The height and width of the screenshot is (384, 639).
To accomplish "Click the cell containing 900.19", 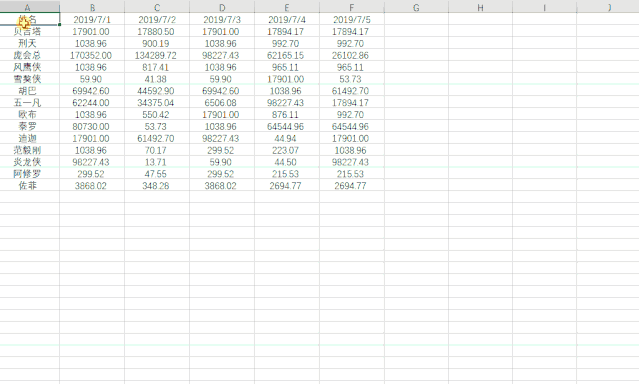I will [x=157, y=43].
